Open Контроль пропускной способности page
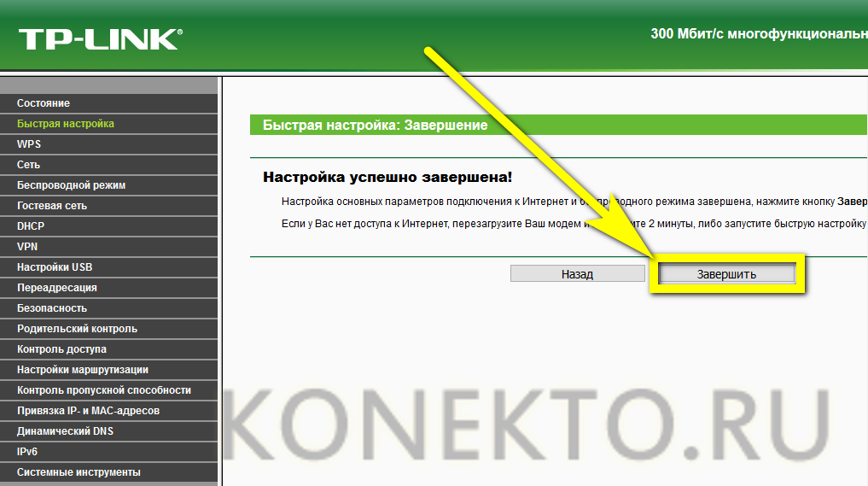Viewport: 868px width, 486px height. pos(104,390)
